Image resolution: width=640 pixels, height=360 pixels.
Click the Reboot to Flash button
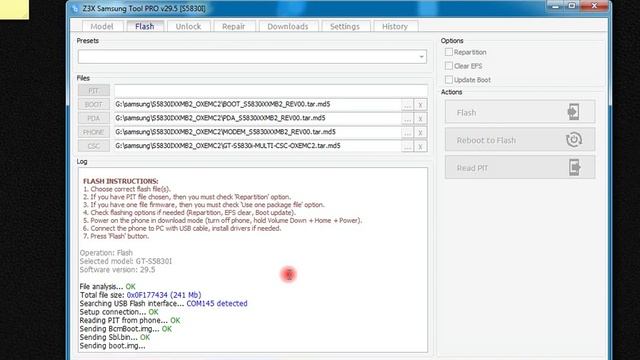(520, 140)
